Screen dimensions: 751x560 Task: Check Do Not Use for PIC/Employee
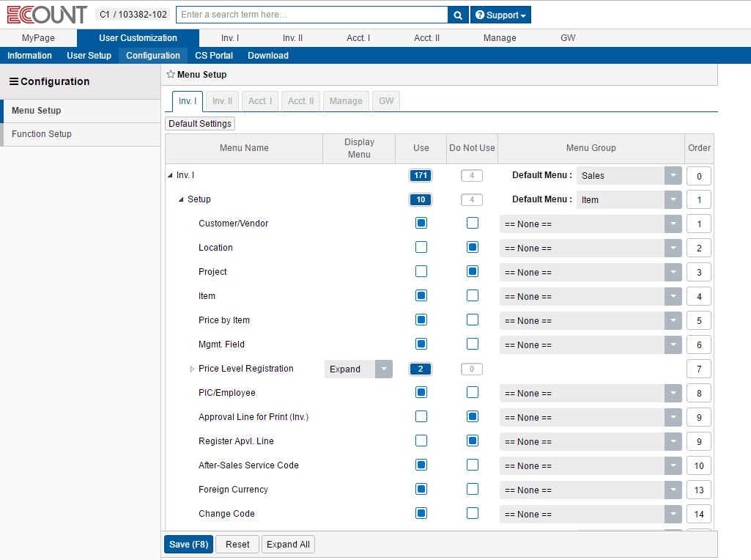coord(473,392)
